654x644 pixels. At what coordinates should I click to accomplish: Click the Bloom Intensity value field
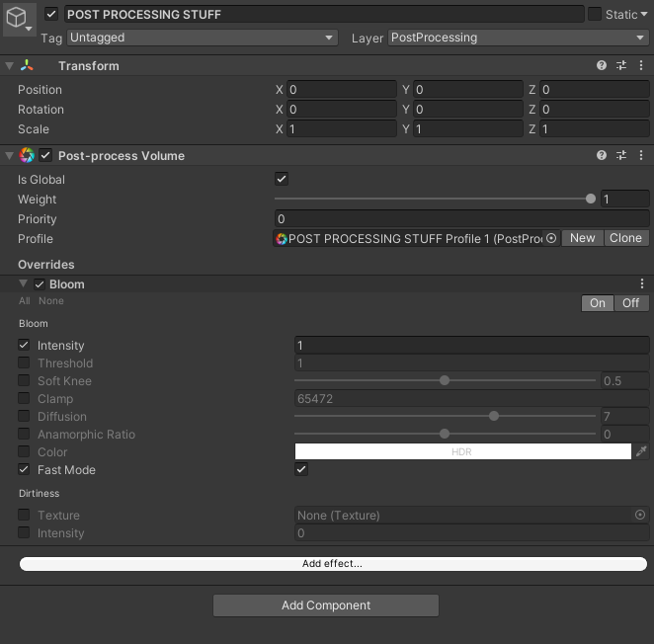click(472, 345)
